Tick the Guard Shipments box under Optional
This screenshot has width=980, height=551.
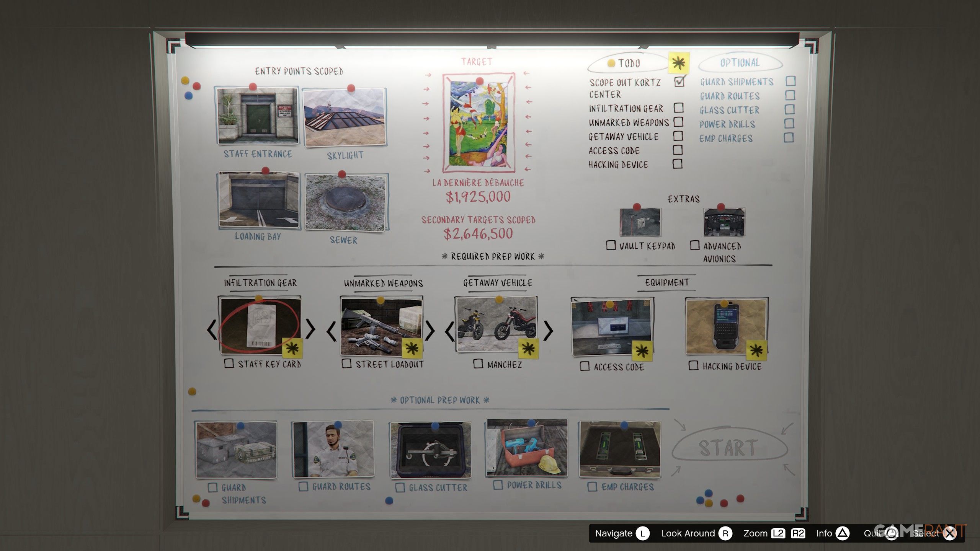(791, 81)
